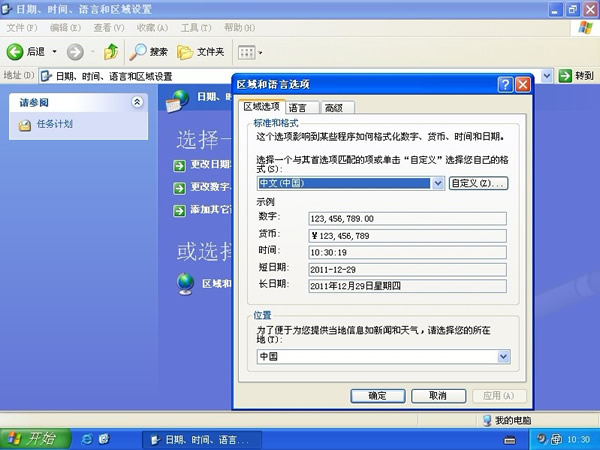Open the 查看(V) menu
Viewport: 600px width, 450px height.
point(109,28)
